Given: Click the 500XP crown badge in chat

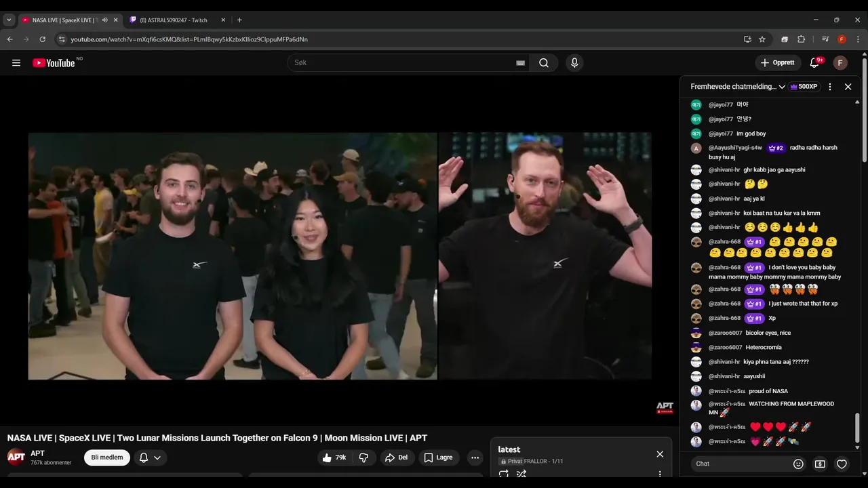Looking at the screenshot, I should coord(805,87).
